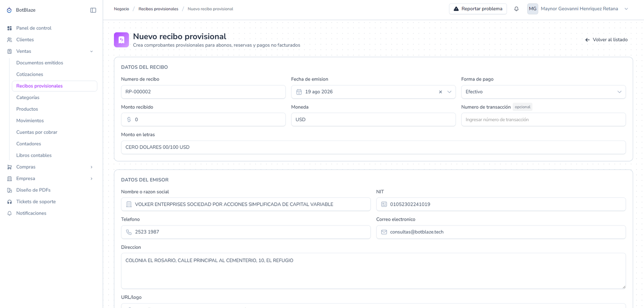Click the NIT input field
Viewport: 644px width, 308px height.
click(501, 205)
